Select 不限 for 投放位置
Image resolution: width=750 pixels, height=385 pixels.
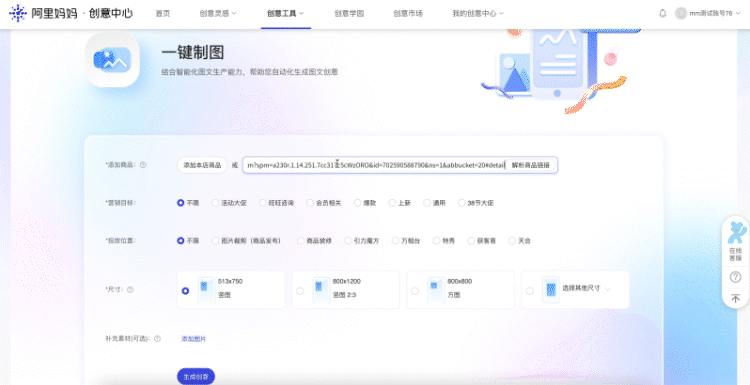(180, 241)
